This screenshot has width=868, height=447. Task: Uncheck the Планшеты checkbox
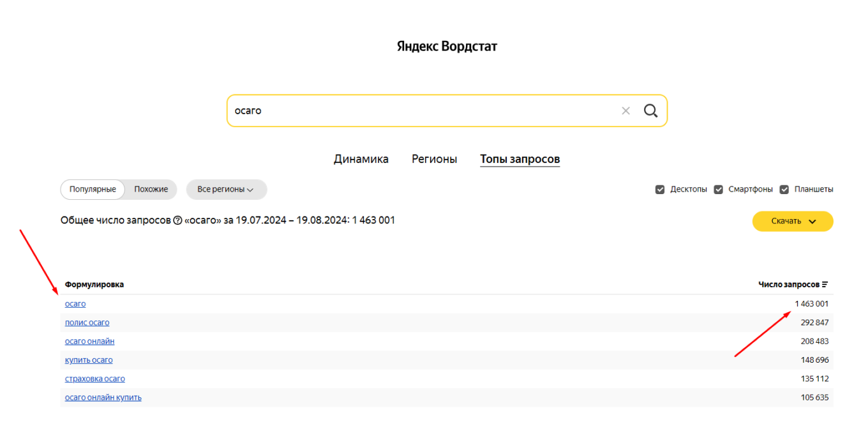(784, 190)
